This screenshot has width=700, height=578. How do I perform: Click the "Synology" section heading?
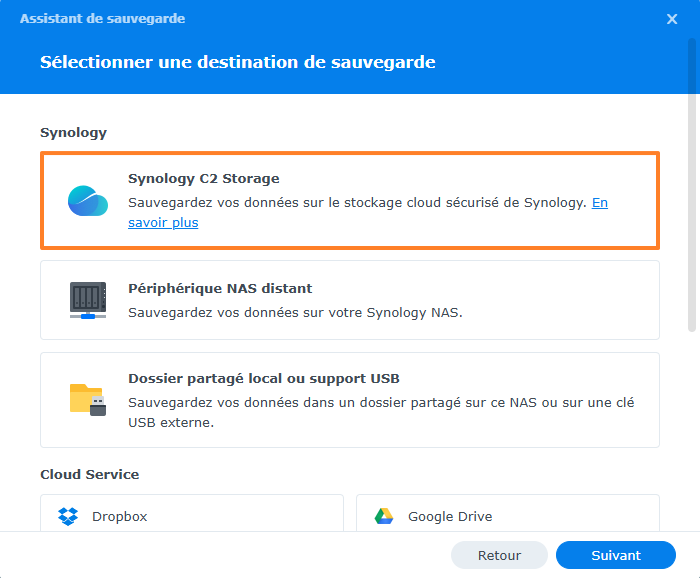(x=73, y=132)
